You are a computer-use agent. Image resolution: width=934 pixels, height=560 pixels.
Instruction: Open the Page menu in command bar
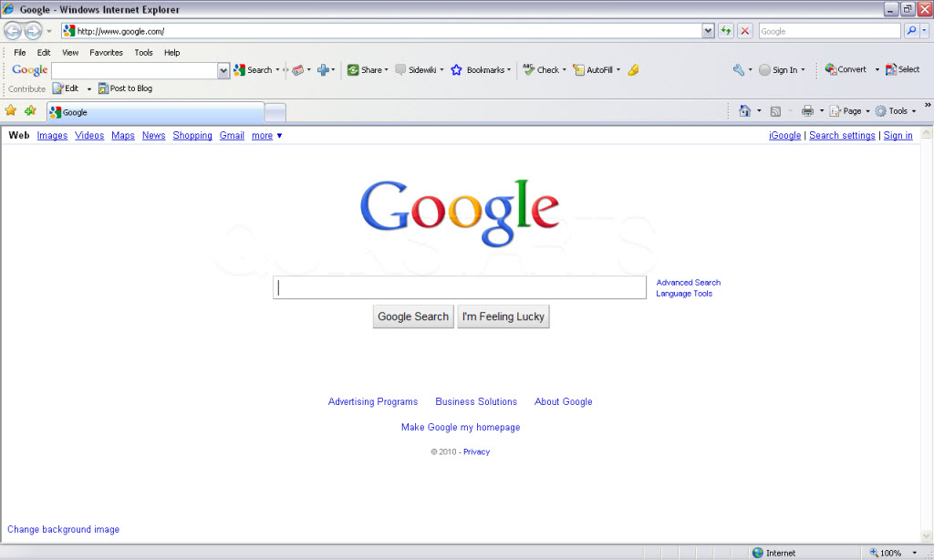click(849, 110)
